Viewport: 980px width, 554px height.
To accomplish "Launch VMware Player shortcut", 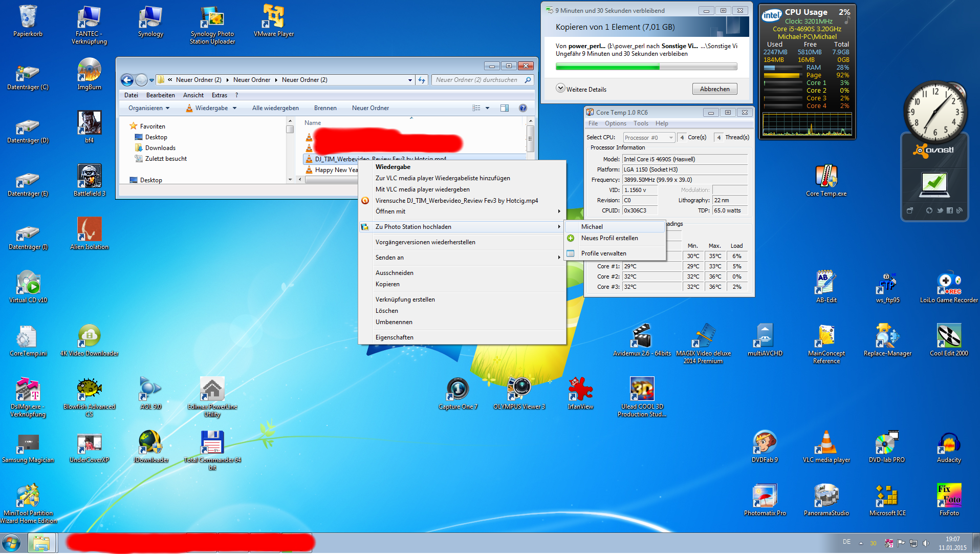I will click(273, 17).
